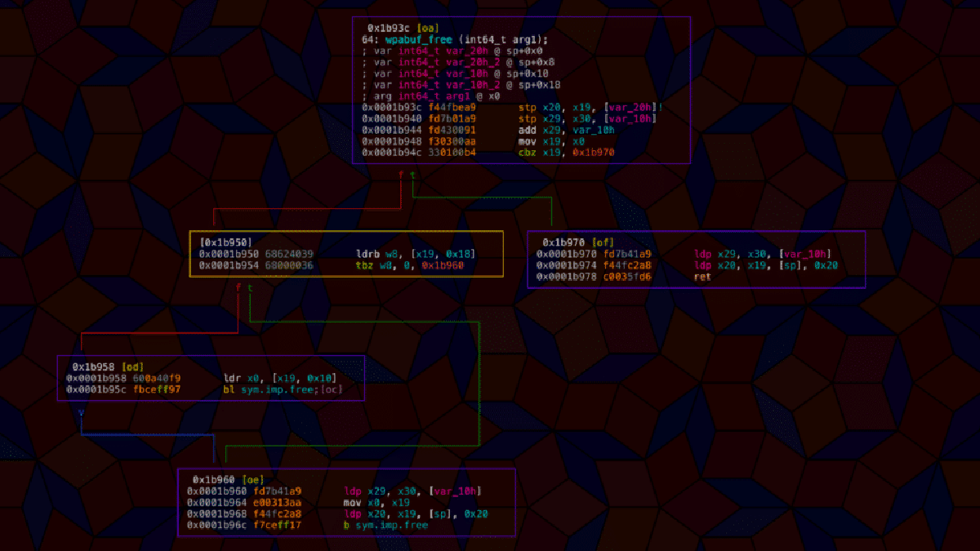
Task: Click instruction 'ldr x0, [x19, 0x10]'
Action: [279, 378]
